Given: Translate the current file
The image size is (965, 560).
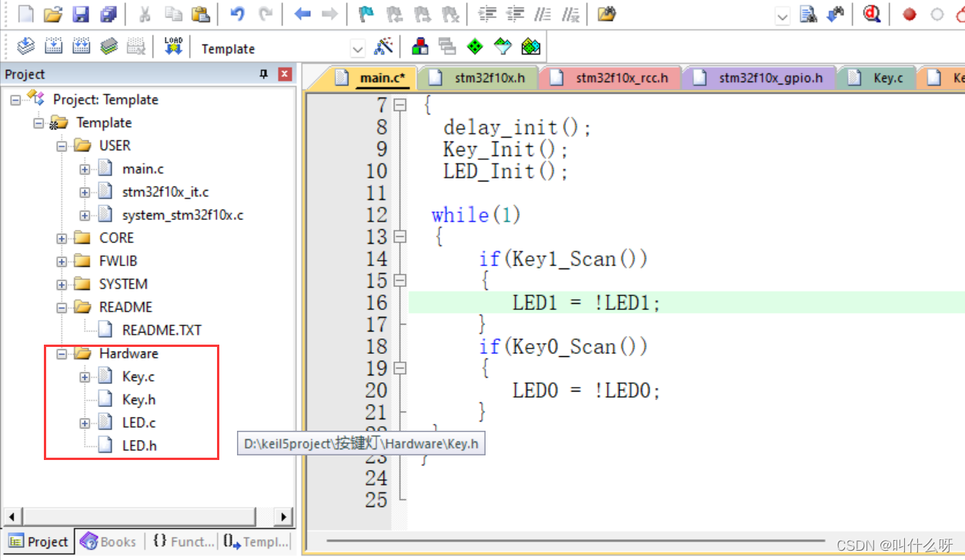Looking at the screenshot, I should coord(25,46).
